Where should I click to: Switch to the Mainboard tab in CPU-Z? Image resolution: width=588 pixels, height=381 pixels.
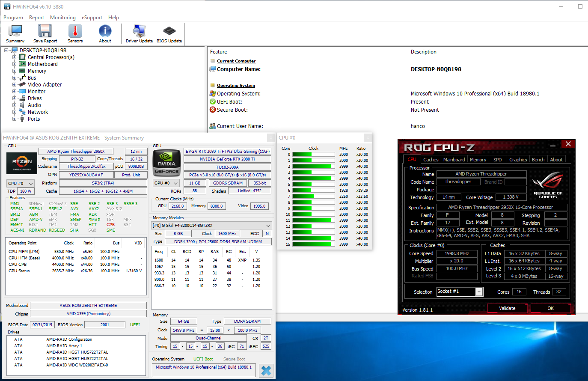(454, 160)
